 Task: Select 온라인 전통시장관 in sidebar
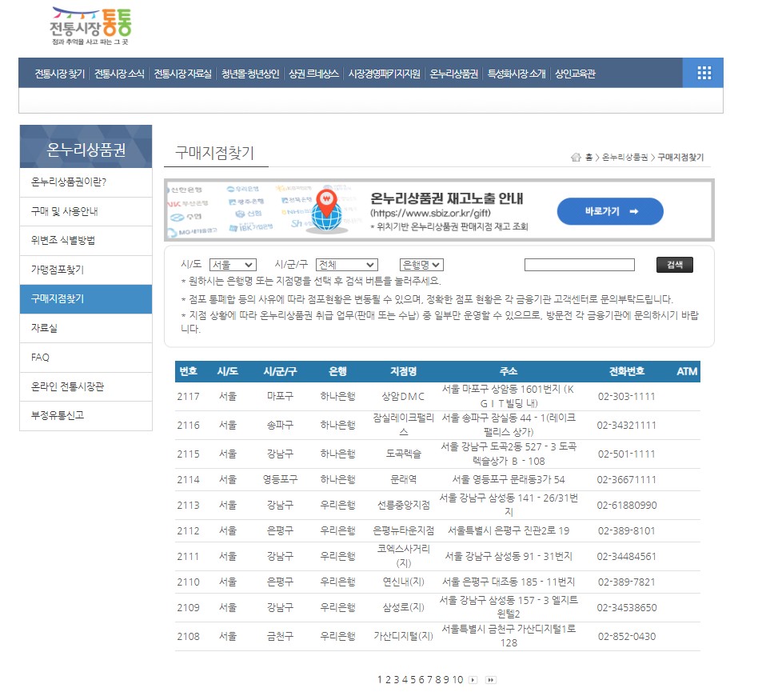click(x=86, y=387)
